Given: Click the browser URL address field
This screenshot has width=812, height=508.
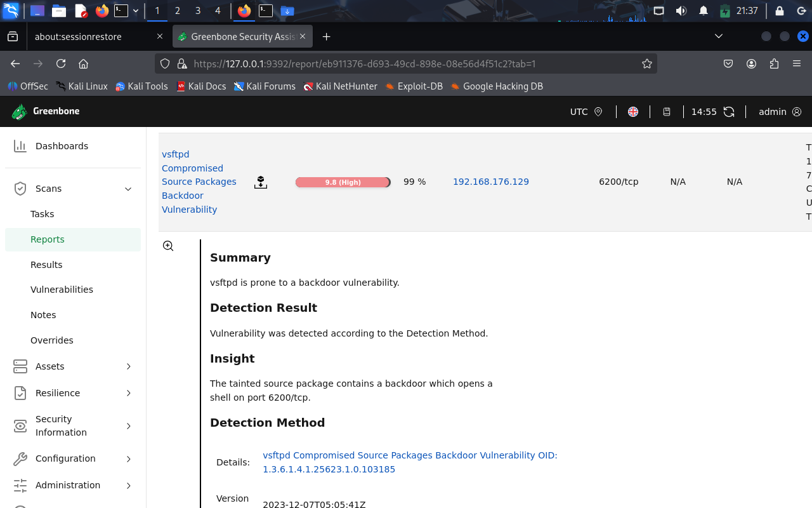Looking at the screenshot, I should tap(406, 63).
